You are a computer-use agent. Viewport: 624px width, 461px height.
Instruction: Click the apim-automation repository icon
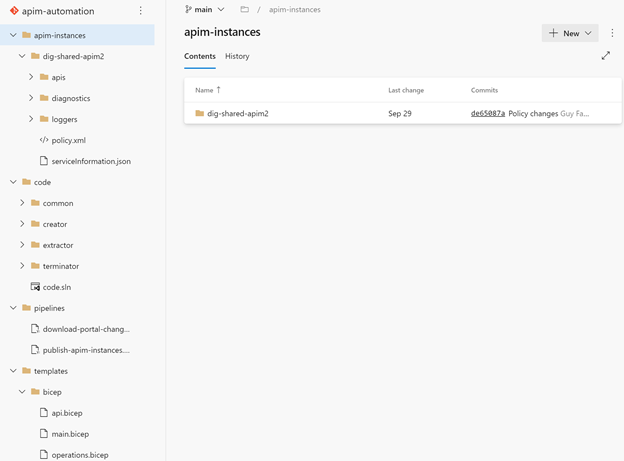tap(13, 11)
